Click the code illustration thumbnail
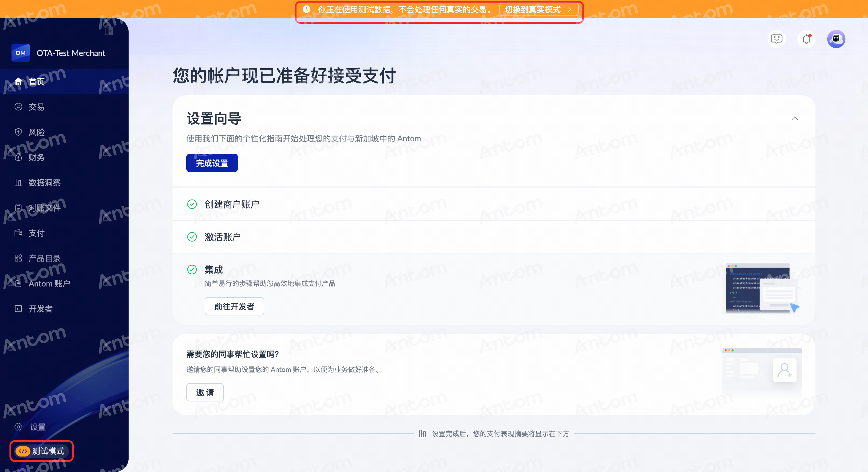 [763, 288]
